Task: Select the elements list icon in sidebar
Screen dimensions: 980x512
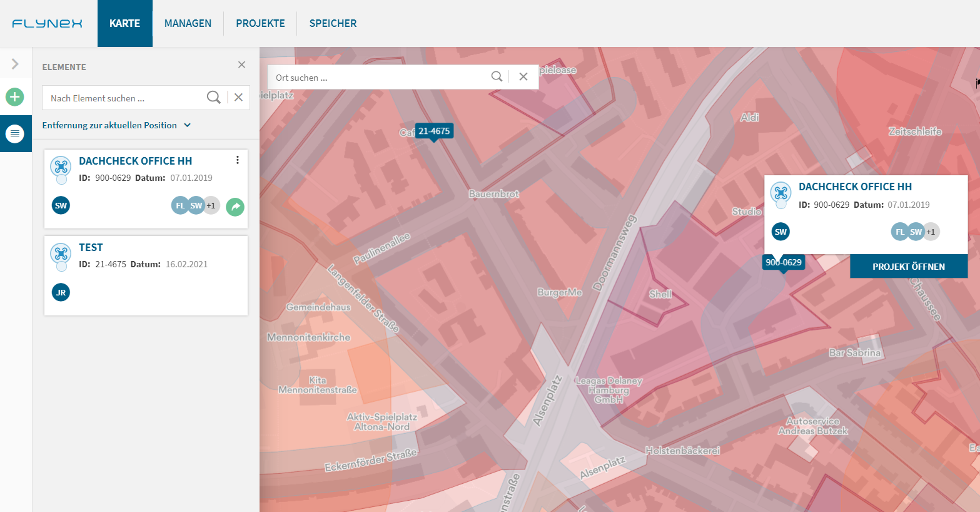Action: pyautogui.click(x=15, y=133)
